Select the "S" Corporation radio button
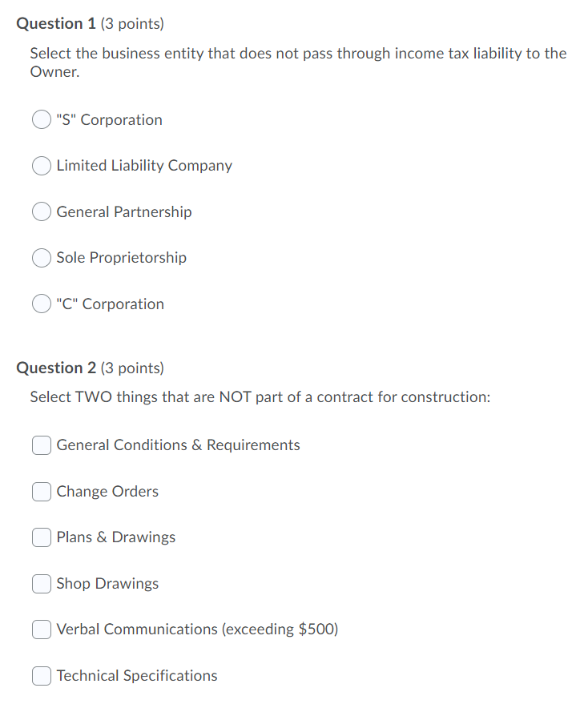Screen dimensions: 588x712 (42, 119)
